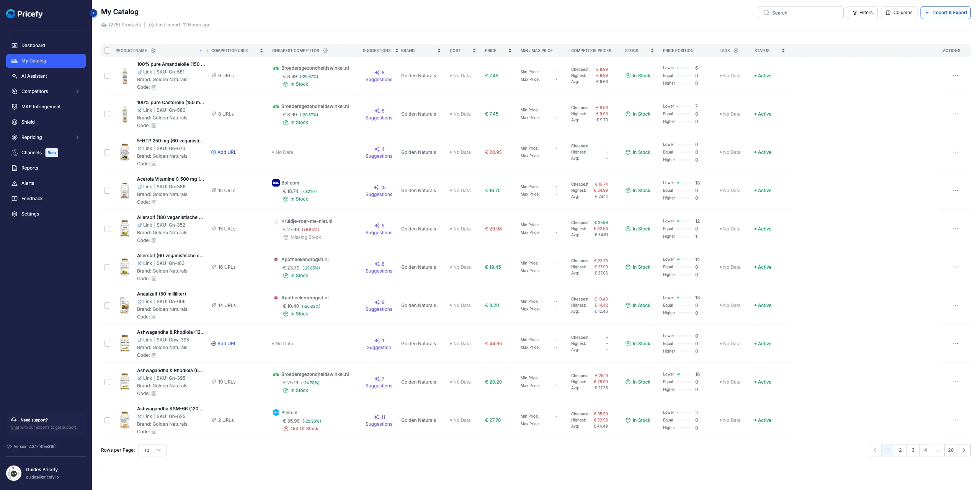
Task: Expand the Repricing sidebar submenu
Action: [77, 137]
